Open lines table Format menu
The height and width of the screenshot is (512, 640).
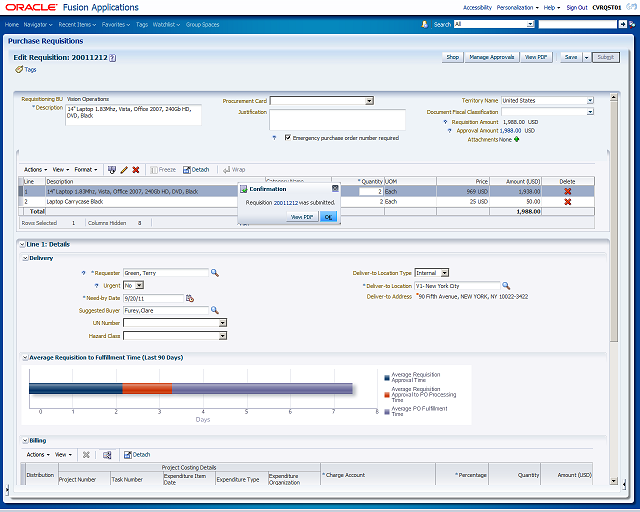point(86,170)
